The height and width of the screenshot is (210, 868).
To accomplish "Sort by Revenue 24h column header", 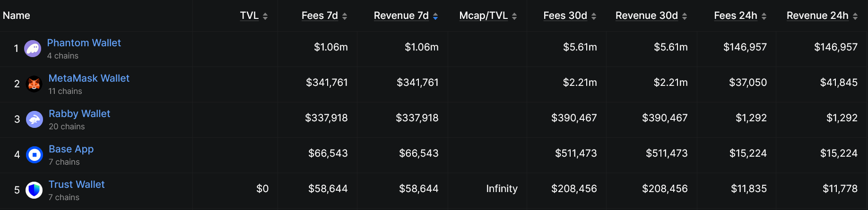I will coord(817,16).
